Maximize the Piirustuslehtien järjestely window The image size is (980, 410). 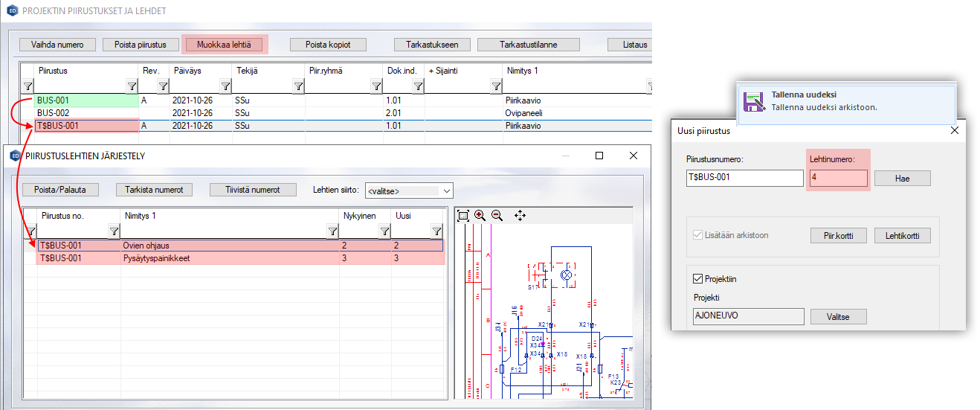(599, 156)
